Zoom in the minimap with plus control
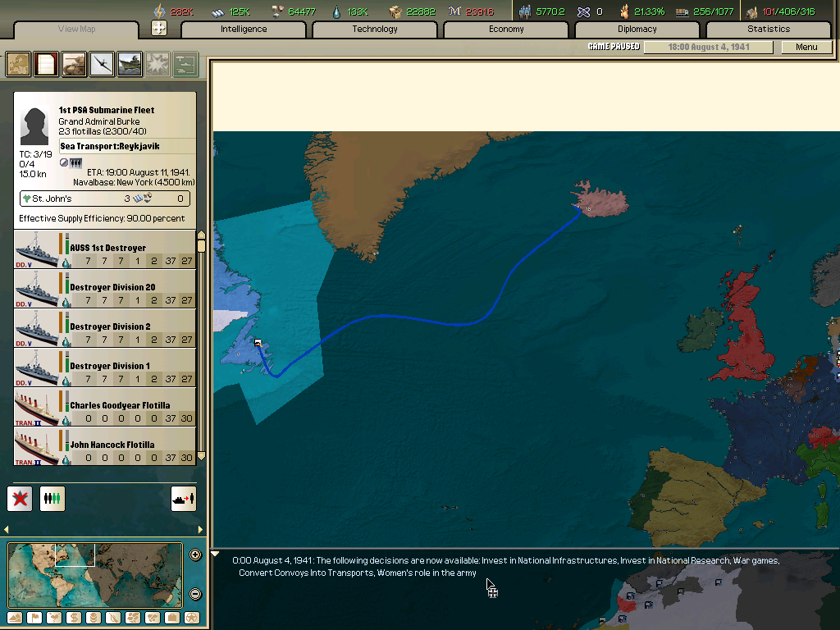The width and height of the screenshot is (840, 630). click(195, 555)
